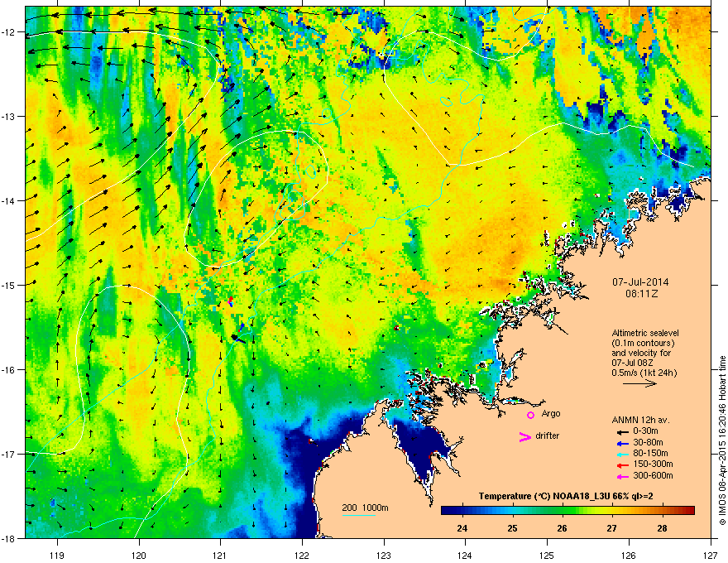The image size is (728, 563).
Task: Click the Temperature (°C) NOAA18_L3U title
Action: pyautogui.click(x=566, y=497)
